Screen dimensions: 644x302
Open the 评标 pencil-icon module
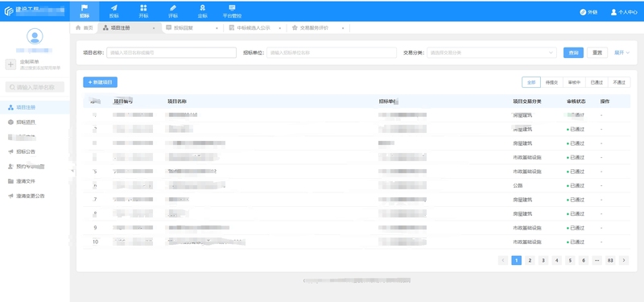[173, 11]
